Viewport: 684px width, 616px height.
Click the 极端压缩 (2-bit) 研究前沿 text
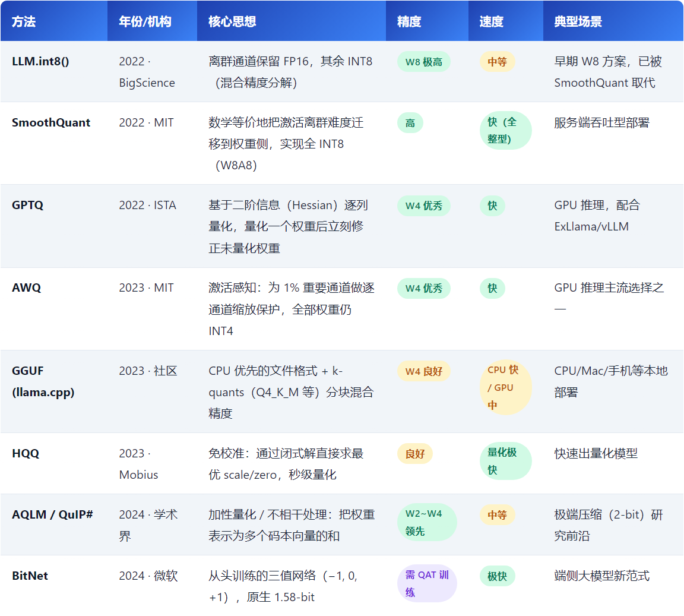(609, 525)
